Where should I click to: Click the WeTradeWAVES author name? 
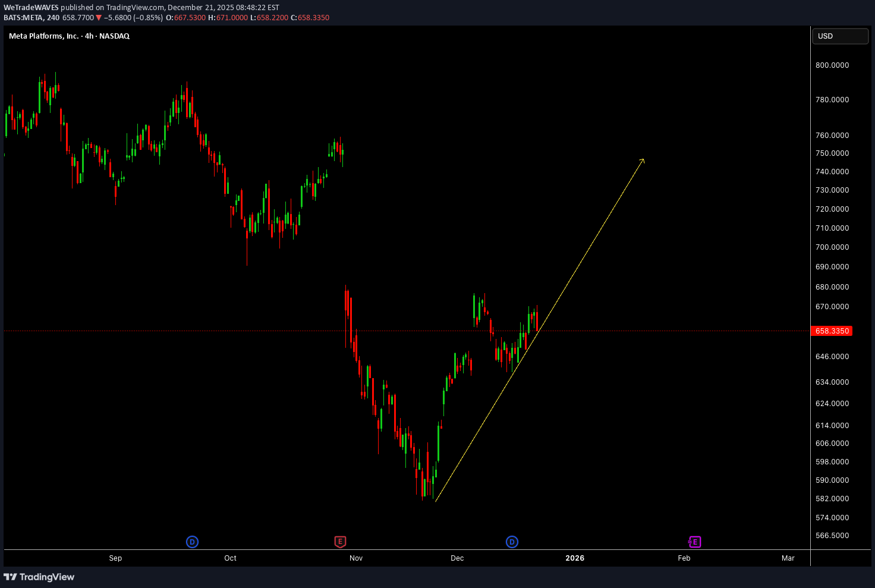click(32, 8)
